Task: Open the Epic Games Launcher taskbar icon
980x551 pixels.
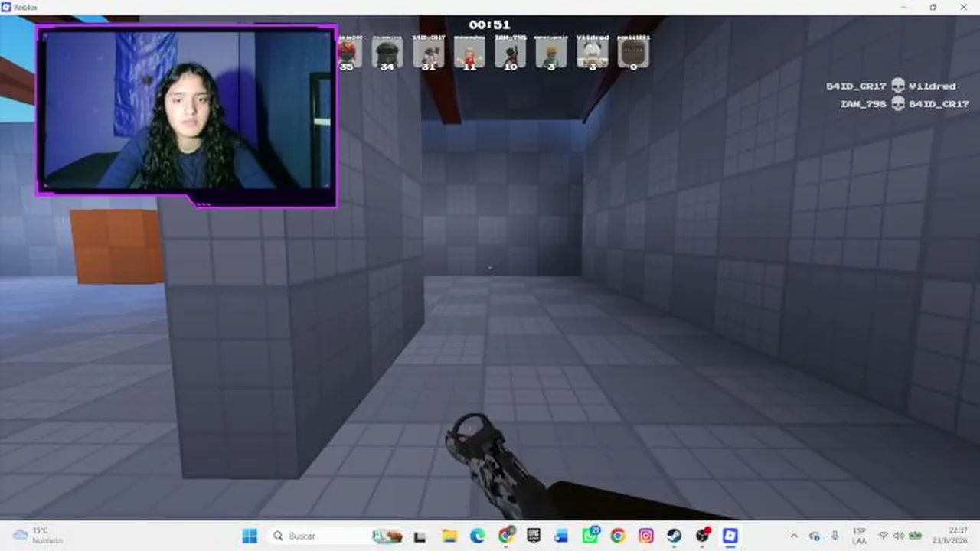Action: [x=534, y=536]
